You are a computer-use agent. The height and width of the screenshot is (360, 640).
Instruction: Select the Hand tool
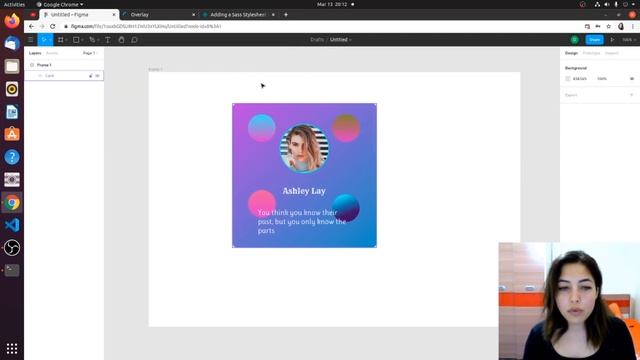click(x=121, y=40)
